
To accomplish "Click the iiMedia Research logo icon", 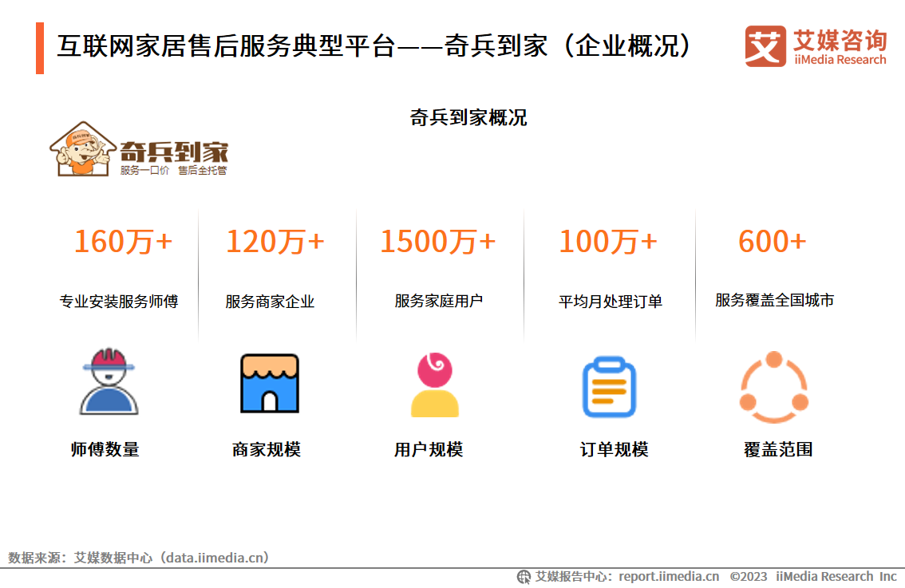I will (x=765, y=46).
